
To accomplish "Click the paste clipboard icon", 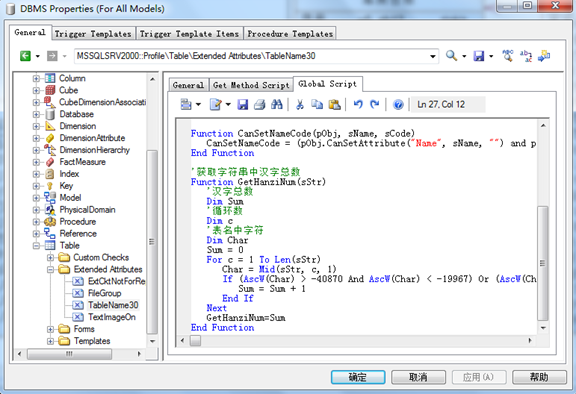I will click(x=334, y=105).
